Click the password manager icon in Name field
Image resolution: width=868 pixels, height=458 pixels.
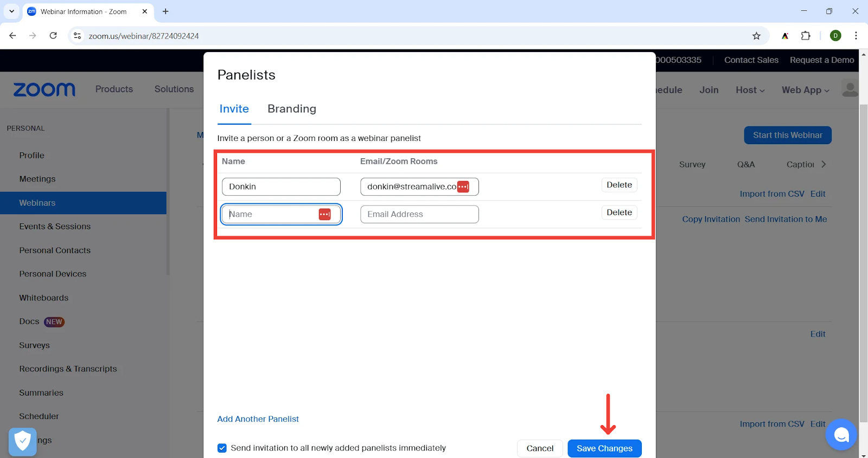324,214
